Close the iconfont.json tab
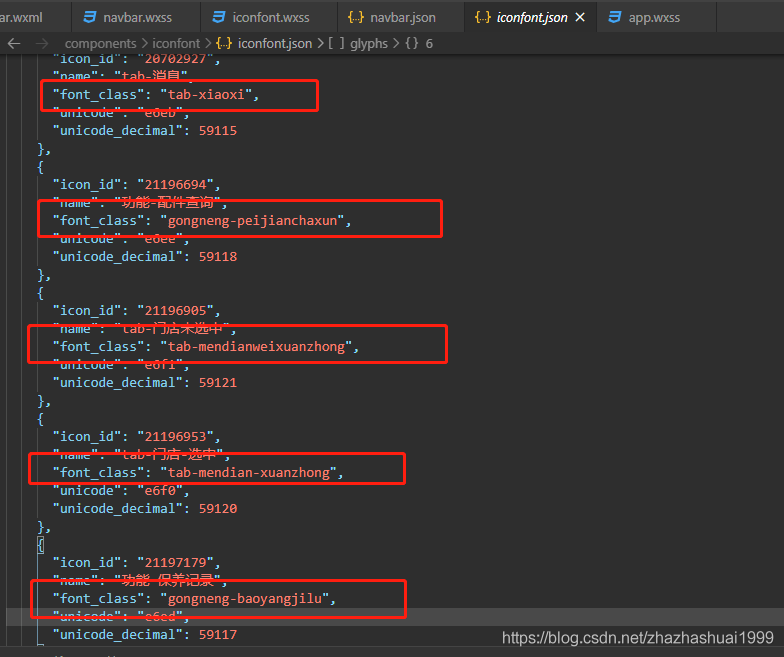Screen dimensions: 784x657 [x=580, y=18]
